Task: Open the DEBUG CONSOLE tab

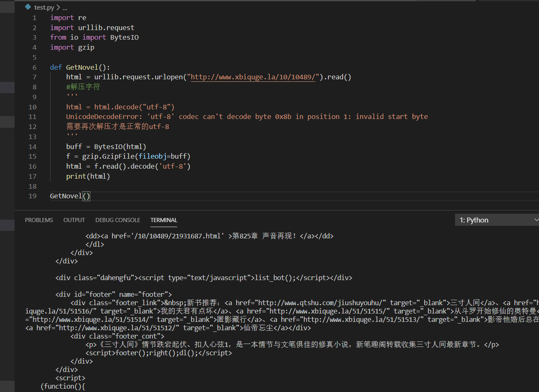Action: click(117, 220)
